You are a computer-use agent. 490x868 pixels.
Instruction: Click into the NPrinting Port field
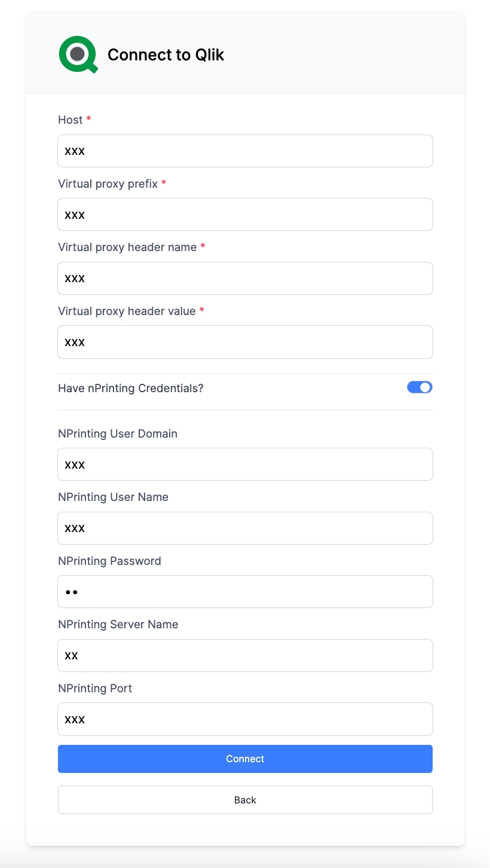click(245, 719)
